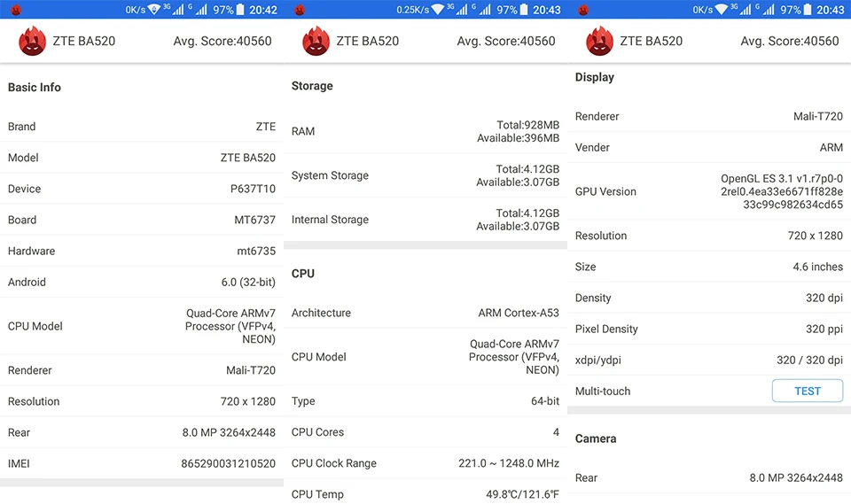Image resolution: width=851 pixels, height=504 pixels.
Task: Open AnTuTu notification icon in Basic Info screen status bar
Action: 16,10
